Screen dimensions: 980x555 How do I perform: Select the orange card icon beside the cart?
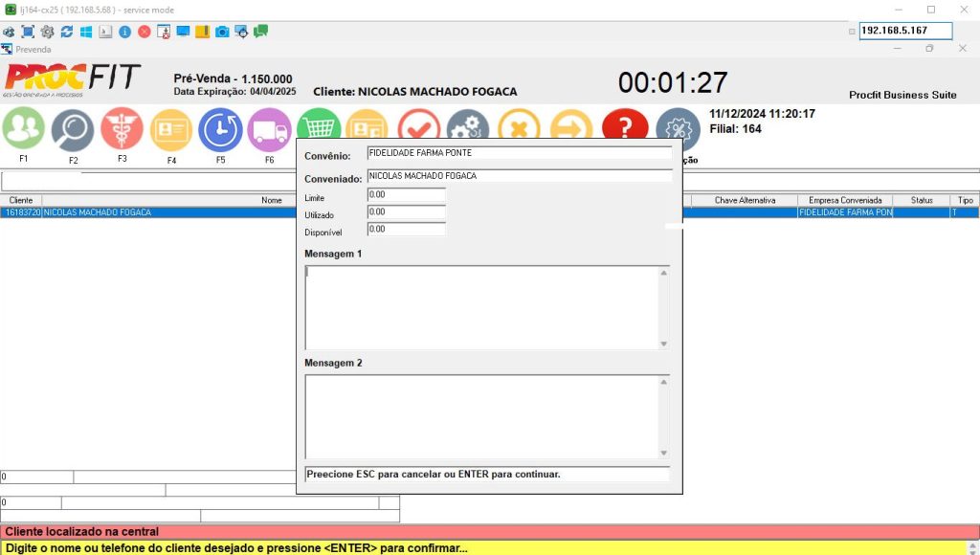click(x=367, y=123)
